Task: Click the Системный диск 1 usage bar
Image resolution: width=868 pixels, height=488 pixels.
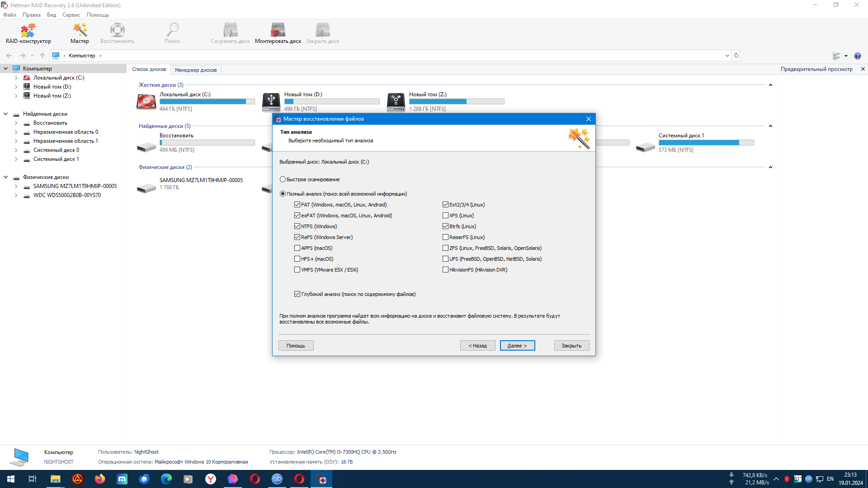Action: click(706, 143)
